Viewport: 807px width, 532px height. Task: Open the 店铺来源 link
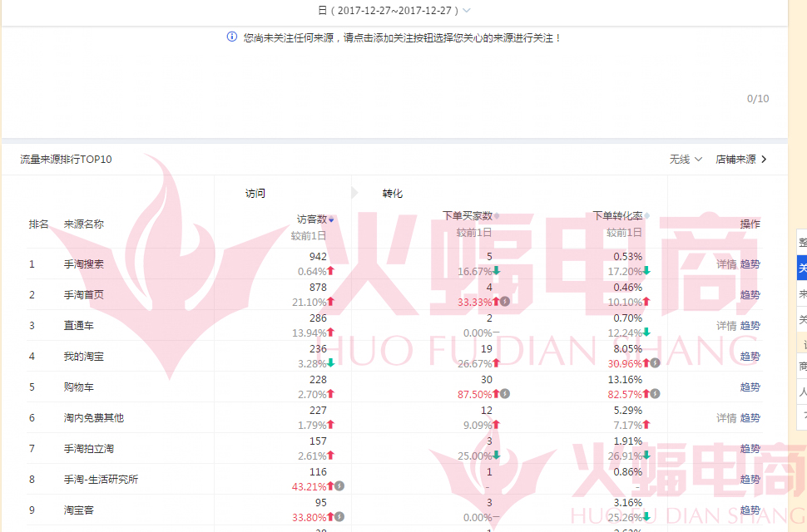click(x=735, y=160)
